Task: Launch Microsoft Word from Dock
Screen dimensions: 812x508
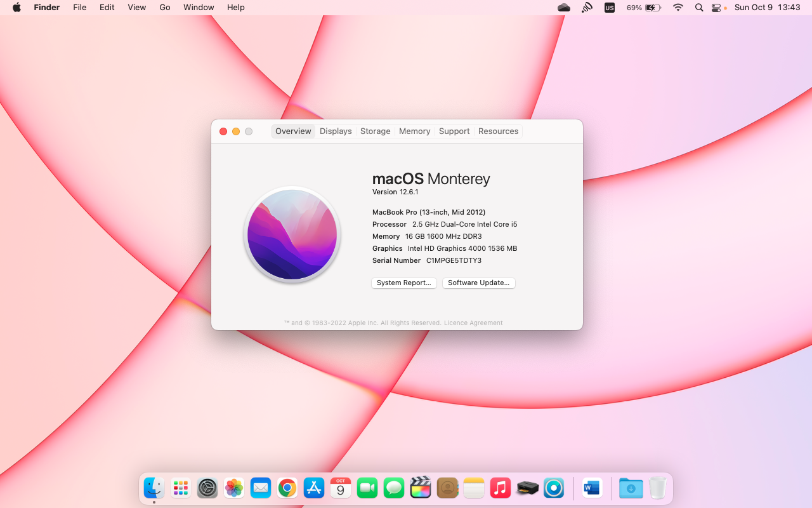Action: [592, 488]
